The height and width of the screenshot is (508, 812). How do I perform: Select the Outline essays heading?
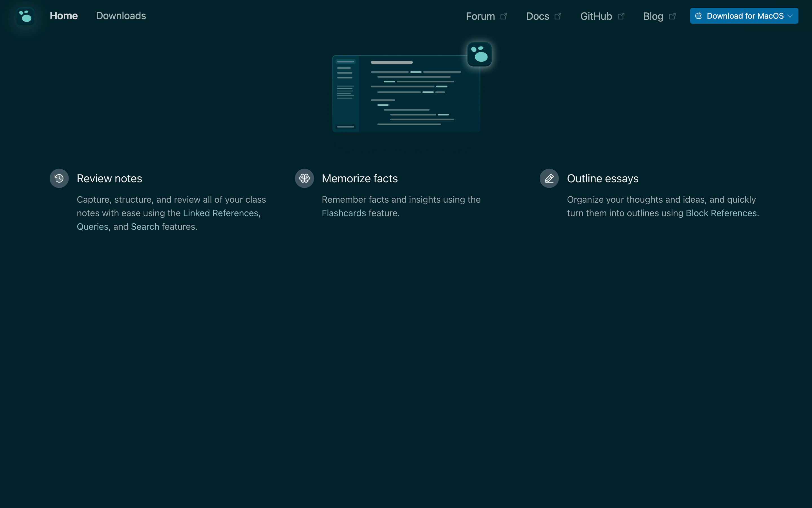603,178
